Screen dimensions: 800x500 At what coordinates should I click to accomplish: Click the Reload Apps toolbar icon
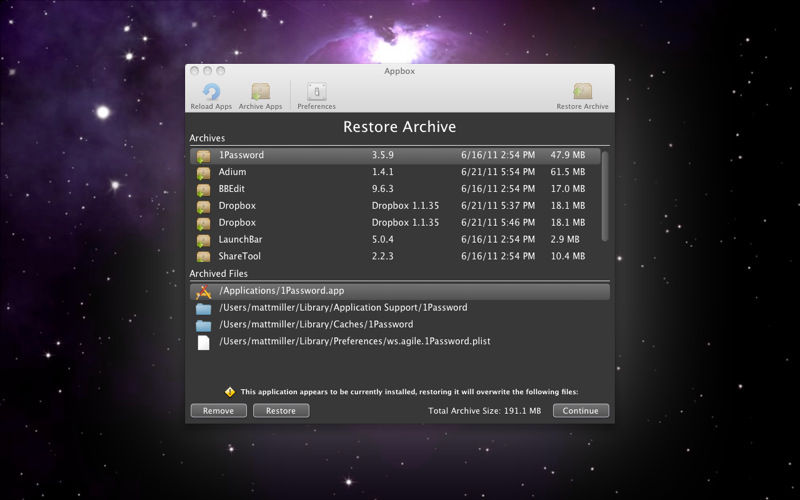[x=211, y=92]
